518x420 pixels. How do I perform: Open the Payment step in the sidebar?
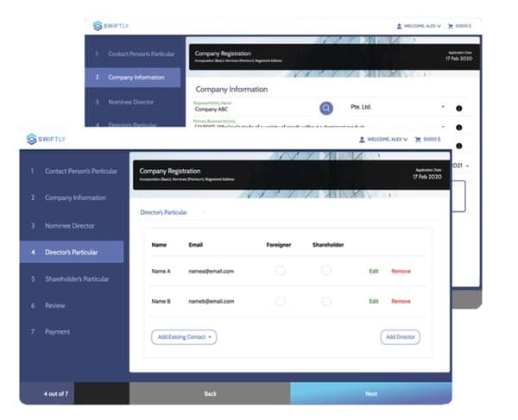(x=57, y=331)
